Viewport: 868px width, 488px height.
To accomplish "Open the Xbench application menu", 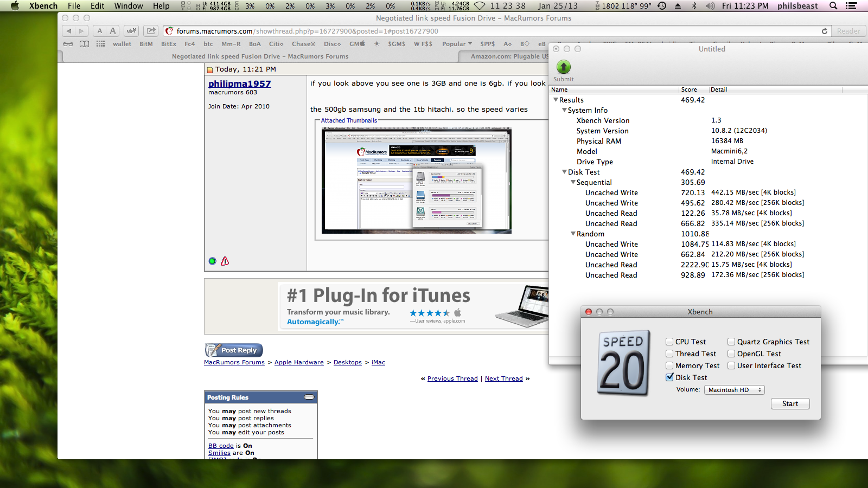I will pyautogui.click(x=43, y=6).
